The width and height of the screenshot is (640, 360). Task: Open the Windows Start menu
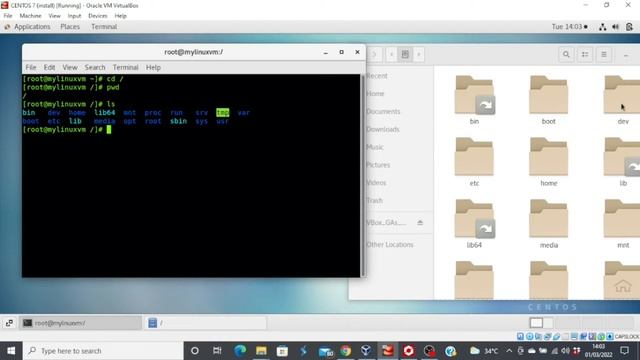point(11,351)
